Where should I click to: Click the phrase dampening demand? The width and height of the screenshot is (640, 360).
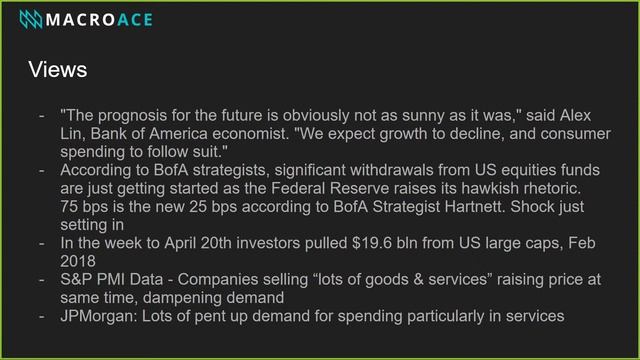[x=213, y=298]
